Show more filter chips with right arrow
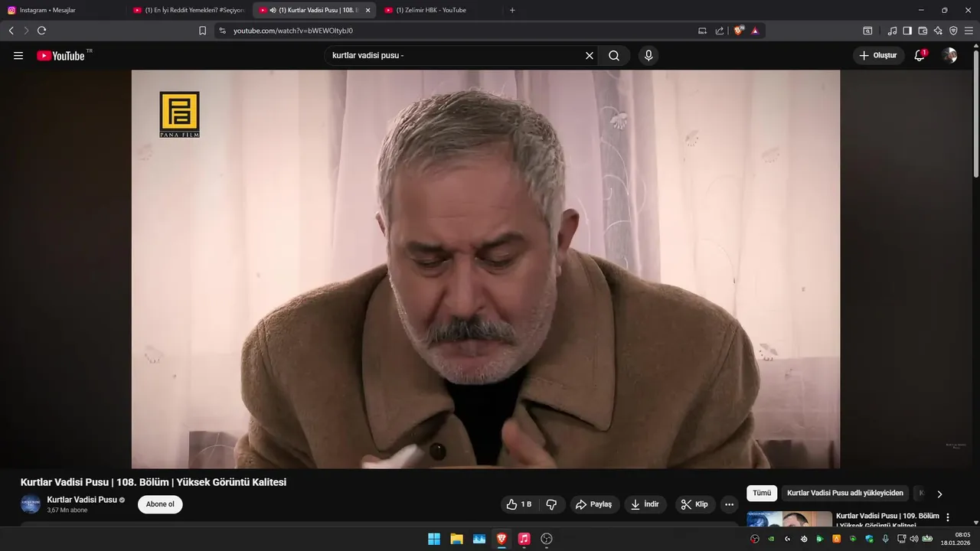980x551 pixels. pos(939,494)
